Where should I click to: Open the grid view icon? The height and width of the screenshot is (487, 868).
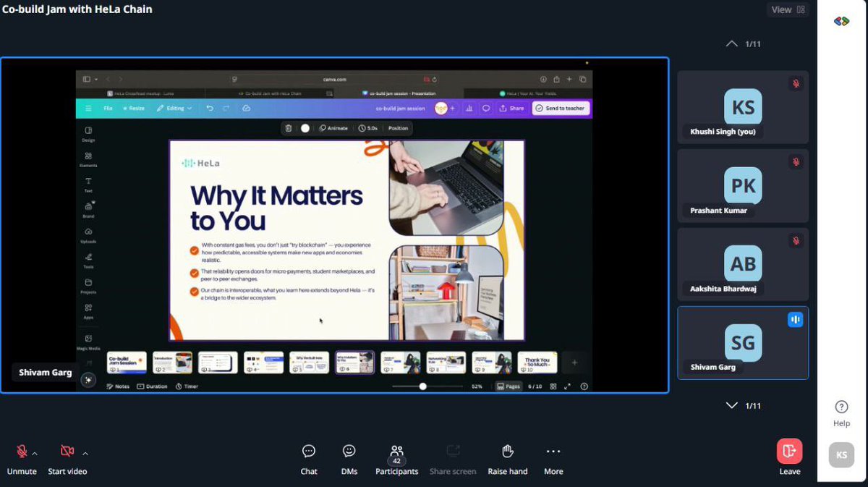553,386
